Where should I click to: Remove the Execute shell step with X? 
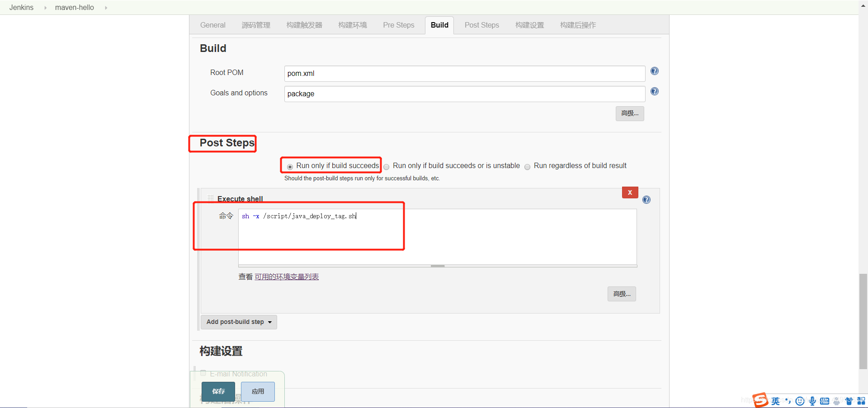coord(630,192)
